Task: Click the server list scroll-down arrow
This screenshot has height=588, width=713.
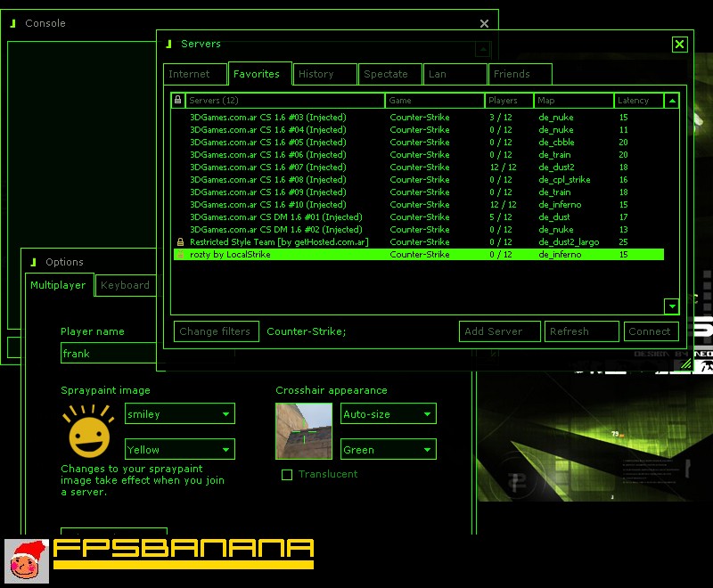Action: (x=672, y=306)
